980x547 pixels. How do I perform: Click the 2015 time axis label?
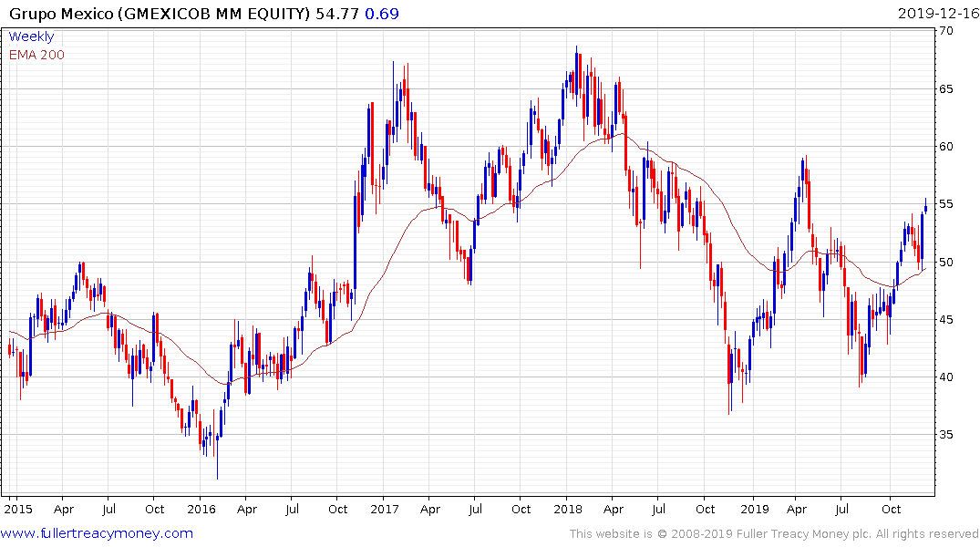click(x=18, y=509)
